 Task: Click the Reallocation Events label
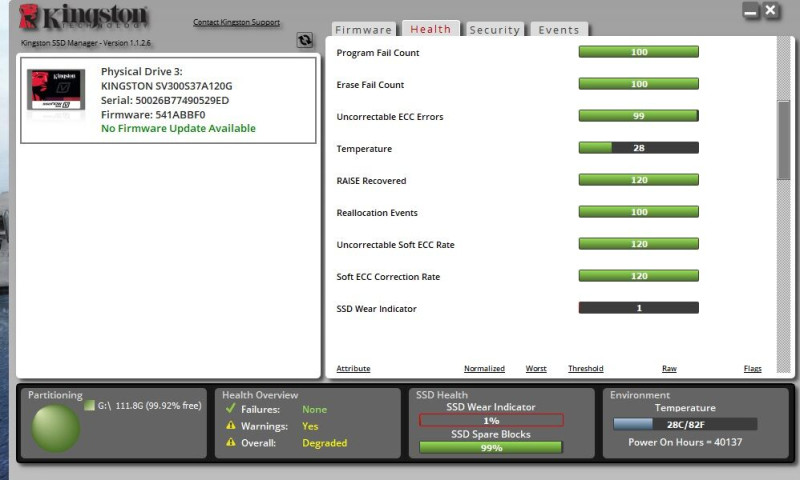pos(377,213)
